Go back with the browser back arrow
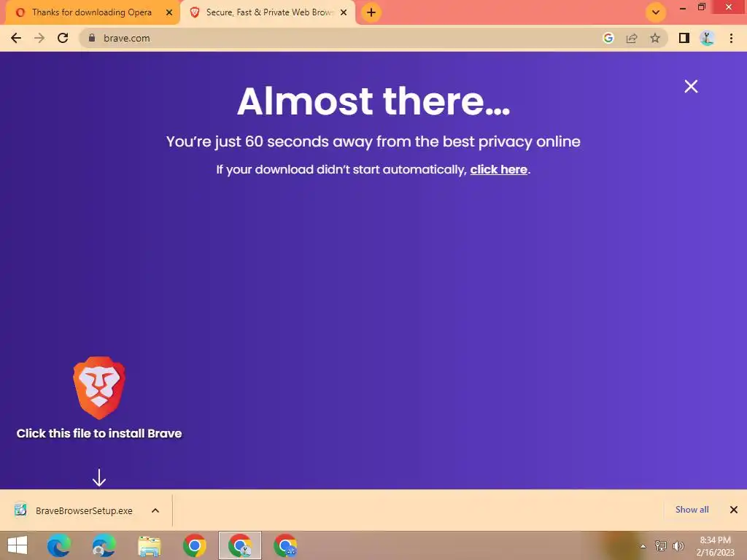Screen dimensions: 747x560 pos(16,38)
